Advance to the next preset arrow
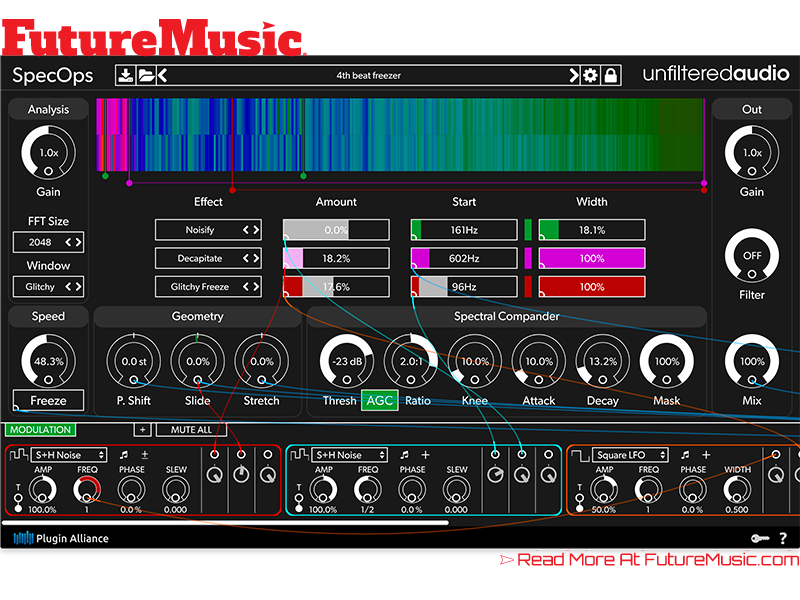The width and height of the screenshot is (800, 600). (x=574, y=76)
